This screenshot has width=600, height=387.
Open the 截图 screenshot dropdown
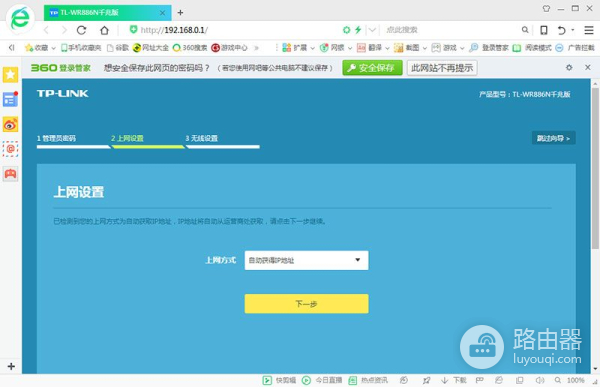tap(410, 48)
